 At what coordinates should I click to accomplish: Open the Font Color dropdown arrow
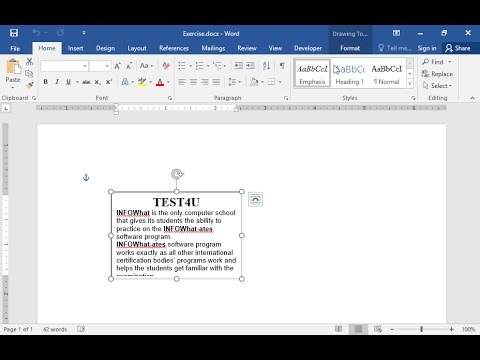[x=169, y=82]
